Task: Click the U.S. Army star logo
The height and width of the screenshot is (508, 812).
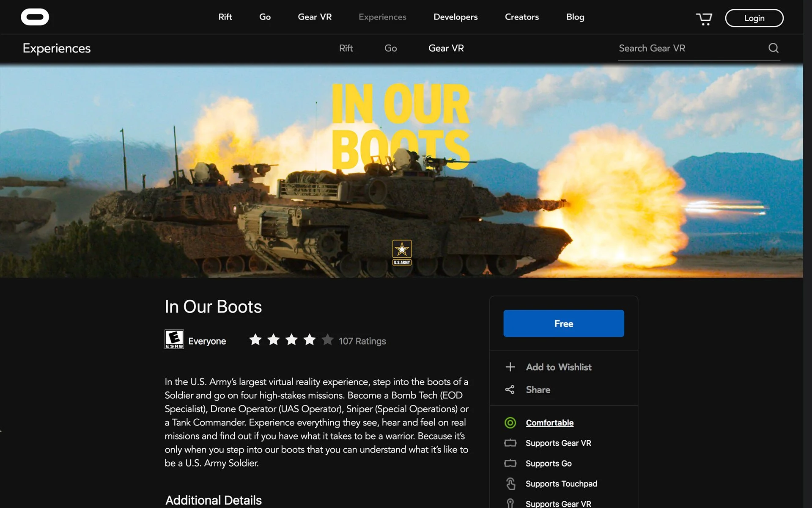Action: point(402,252)
